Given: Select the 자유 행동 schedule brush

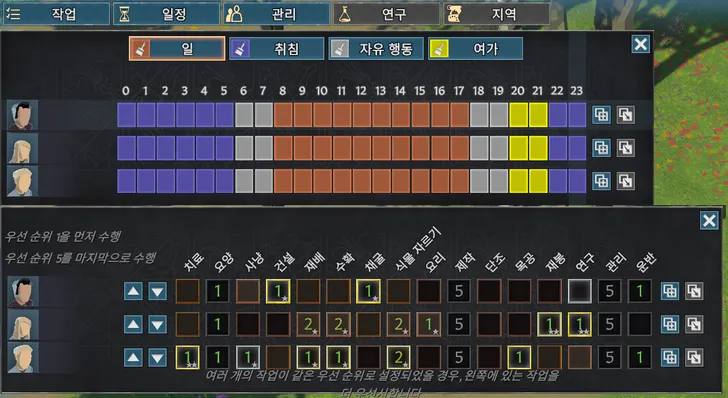Looking at the screenshot, I should click(x=376, y=49).
